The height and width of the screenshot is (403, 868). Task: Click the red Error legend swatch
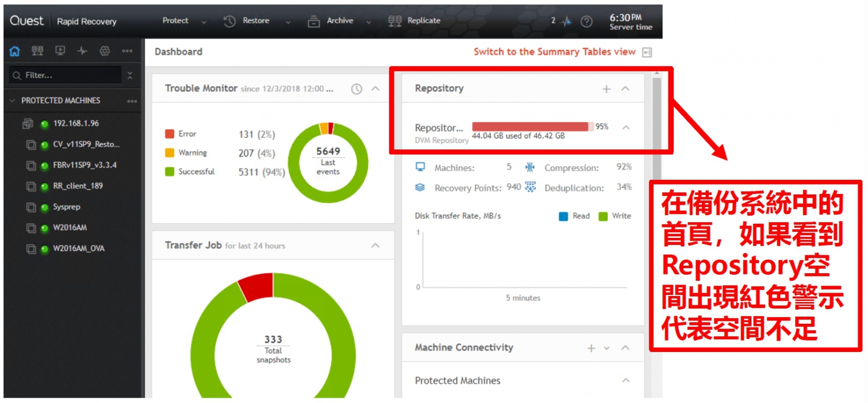[170, 134]
